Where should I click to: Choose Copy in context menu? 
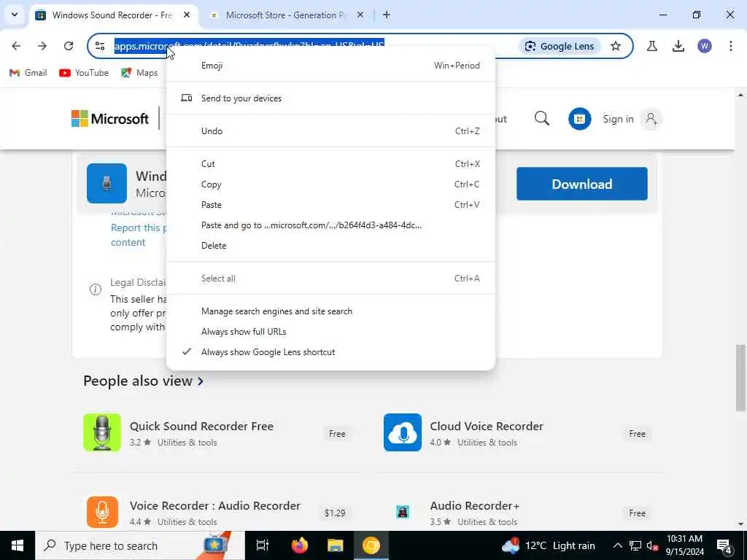pos(330,184)
